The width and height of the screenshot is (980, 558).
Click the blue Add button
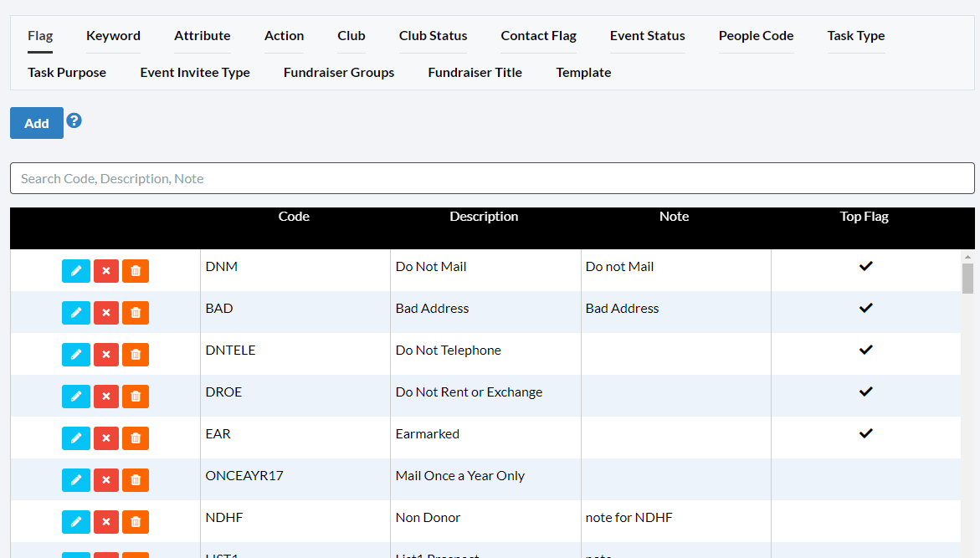[x=37, y=123]
